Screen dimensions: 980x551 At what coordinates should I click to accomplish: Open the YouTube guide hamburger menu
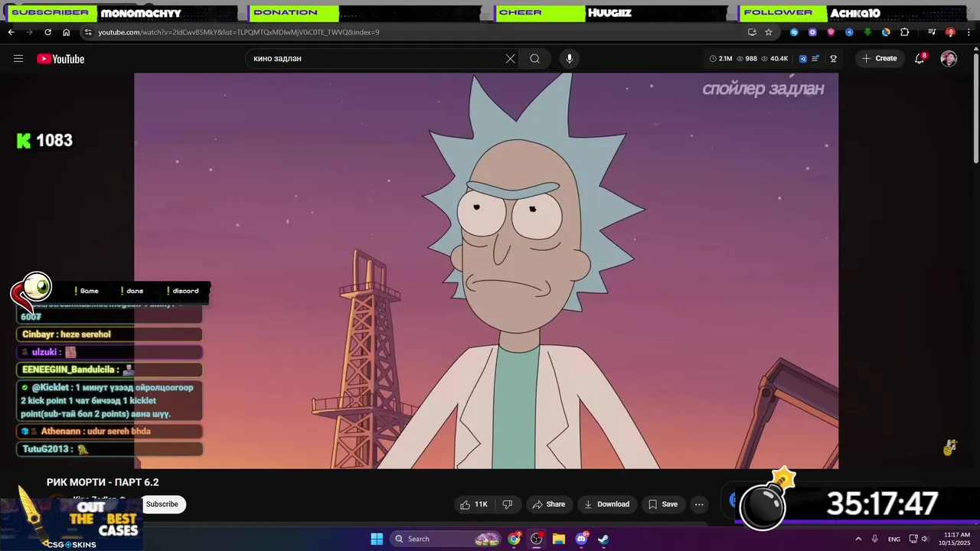coord(18,59)
